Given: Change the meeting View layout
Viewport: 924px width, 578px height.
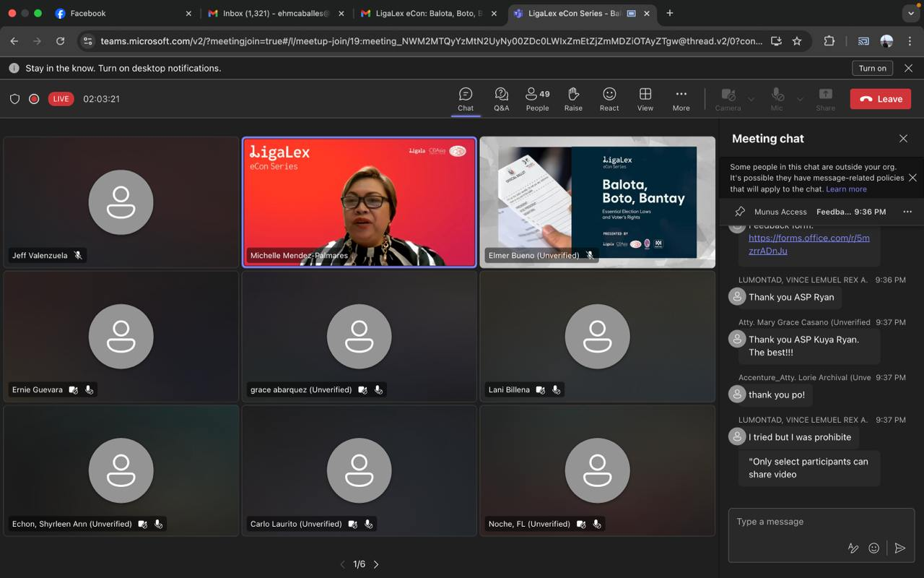Looking at the screenshot, I should tap(645, 99).
